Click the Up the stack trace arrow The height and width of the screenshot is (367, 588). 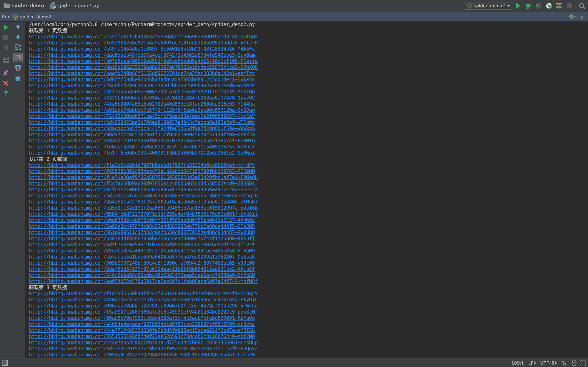pos(18,27)
